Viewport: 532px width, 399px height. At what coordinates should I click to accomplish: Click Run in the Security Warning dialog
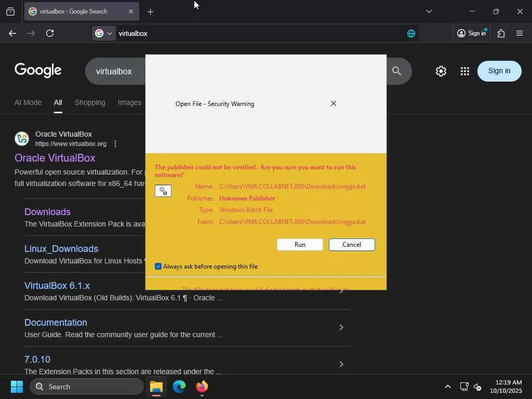(300, 245)
